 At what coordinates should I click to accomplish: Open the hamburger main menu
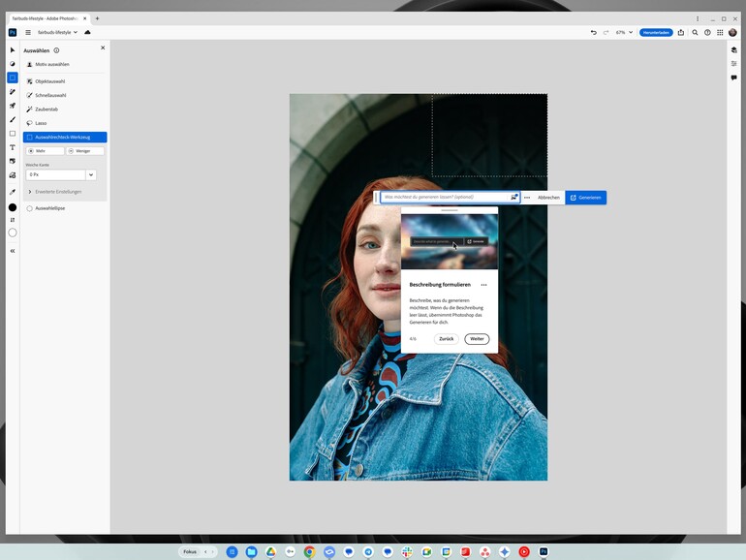point(28,32)
